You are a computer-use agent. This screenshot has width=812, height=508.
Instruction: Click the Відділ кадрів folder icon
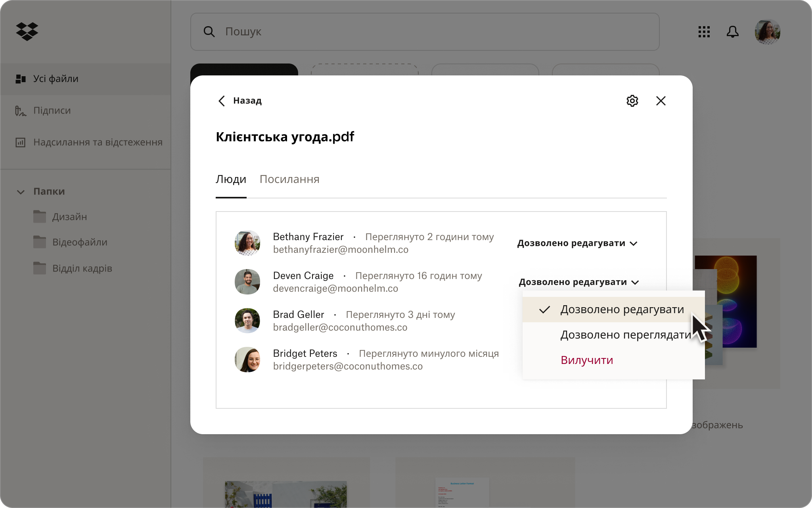(40, 268)
